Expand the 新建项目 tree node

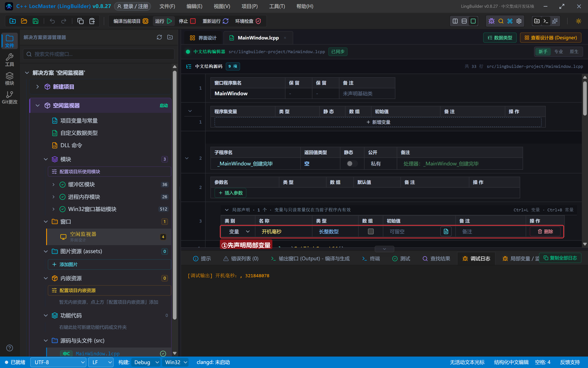(x=37, y=87)
